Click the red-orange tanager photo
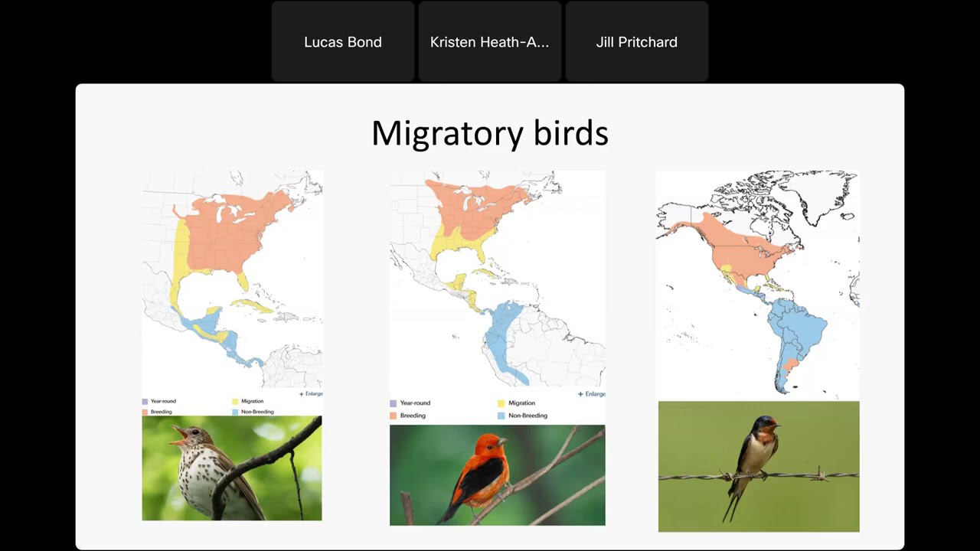 tap(498, 475)
